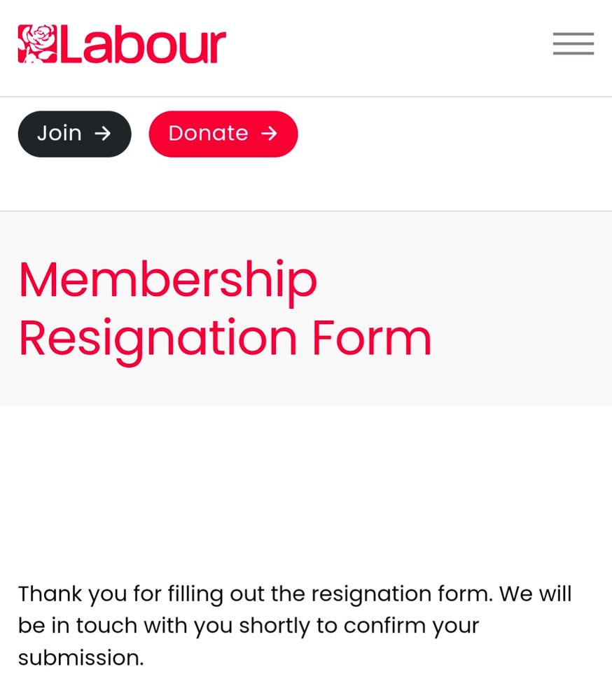Select the "Donate" text label
612x700 pixels.
208,134
